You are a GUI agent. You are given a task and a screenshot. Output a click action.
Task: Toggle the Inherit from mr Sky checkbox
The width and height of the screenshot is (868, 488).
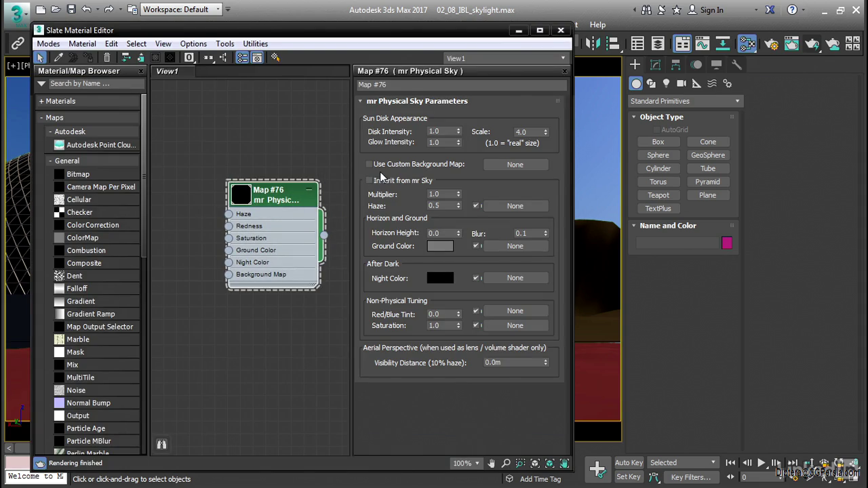[x=369, y=180]
